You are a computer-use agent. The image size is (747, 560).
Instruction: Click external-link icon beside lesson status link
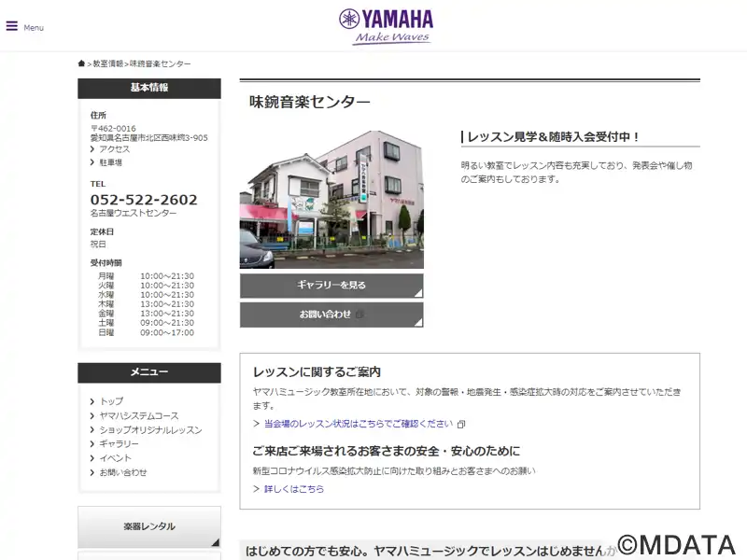(x=461, y=424)
